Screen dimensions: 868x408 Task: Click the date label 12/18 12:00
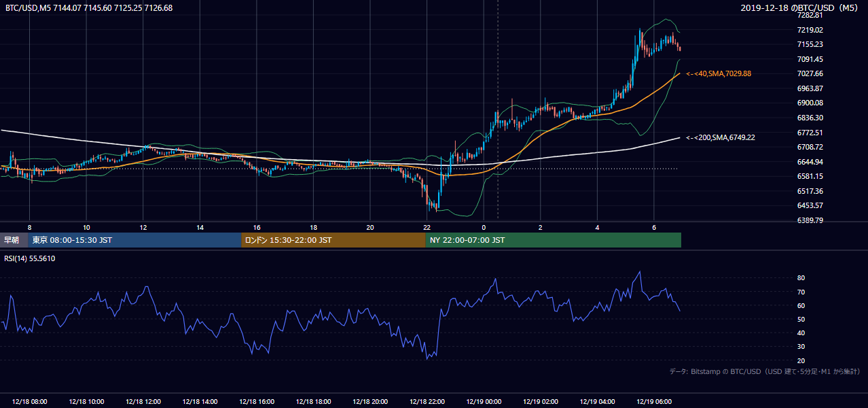[143, 402]
